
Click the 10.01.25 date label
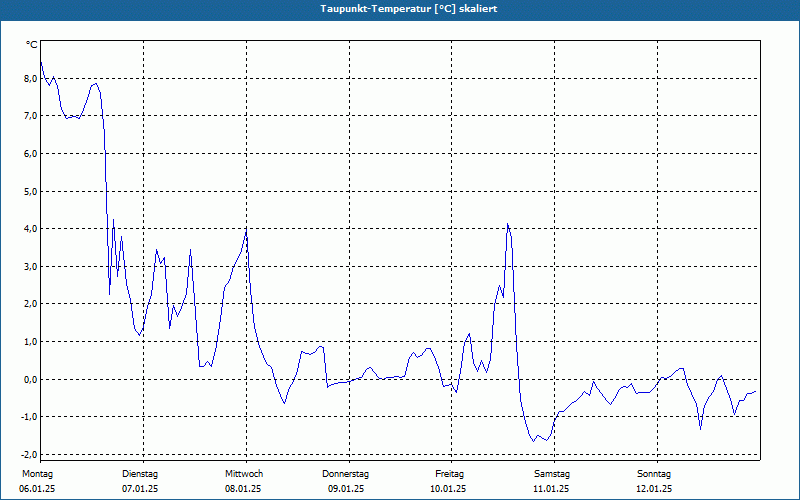tap(448, 489)
